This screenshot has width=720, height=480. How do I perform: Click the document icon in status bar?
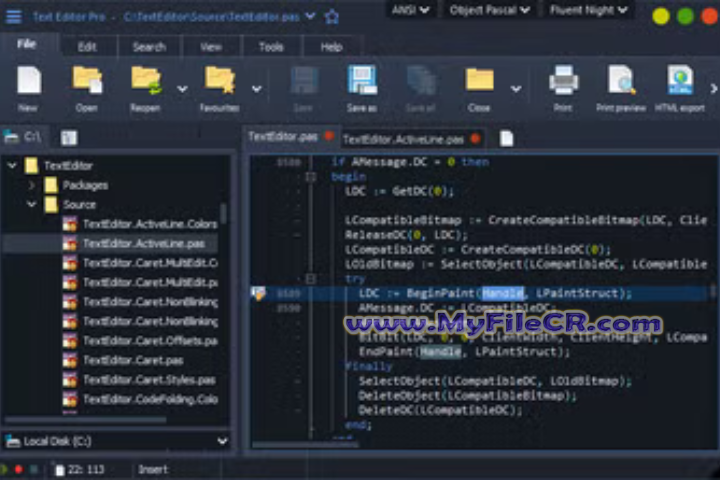point(59,470)
